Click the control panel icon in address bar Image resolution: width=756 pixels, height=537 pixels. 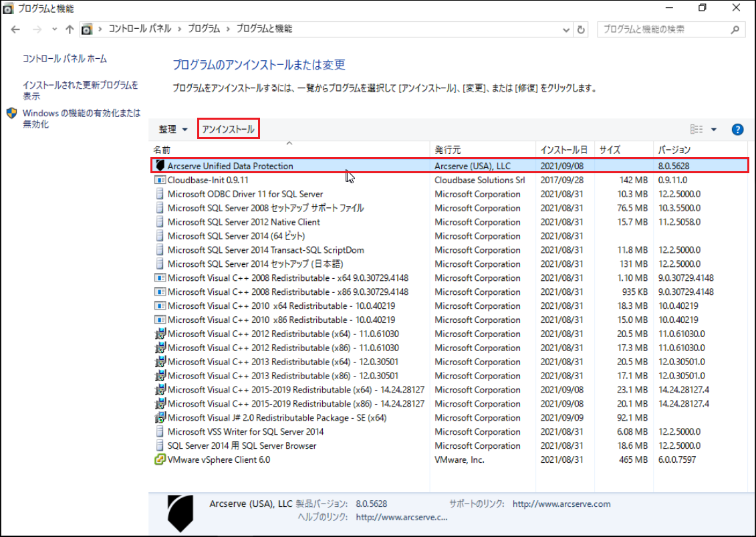tap(86, 29)
